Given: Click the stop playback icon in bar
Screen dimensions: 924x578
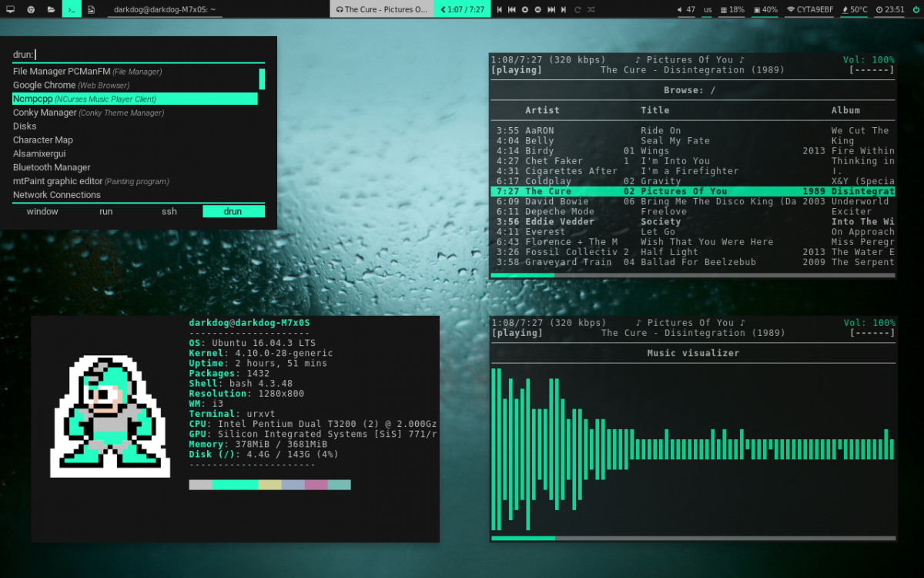Looking at the screenshot, I should pos(525,9).
